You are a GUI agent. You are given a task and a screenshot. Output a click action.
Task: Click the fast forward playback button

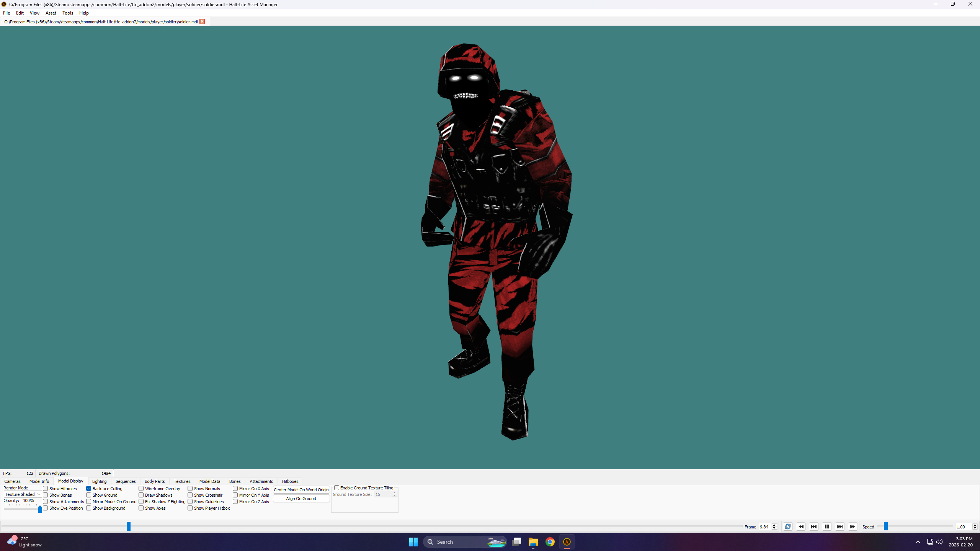853,527
